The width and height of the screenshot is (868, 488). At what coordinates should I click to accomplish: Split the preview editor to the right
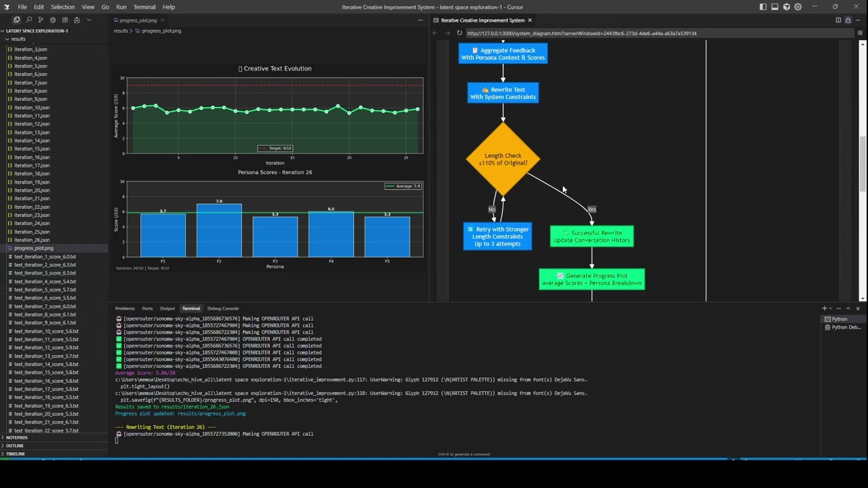pos(838,20)
